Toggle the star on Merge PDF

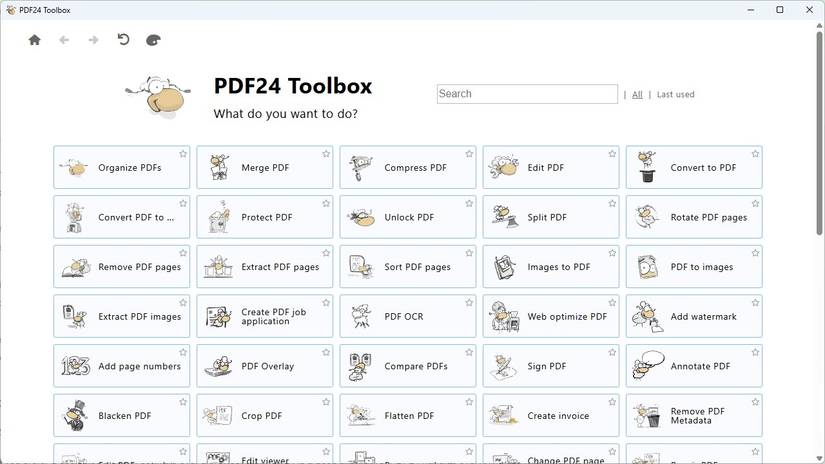pyautogui.click(x=326, y=154)
